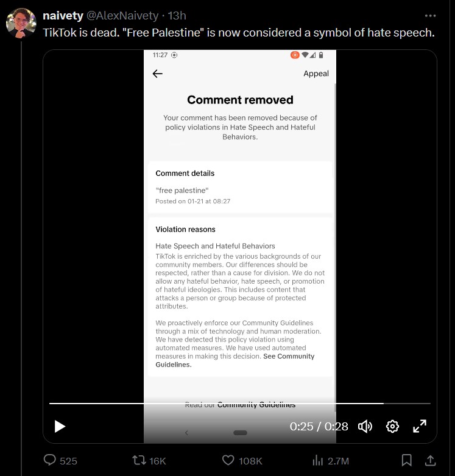Click the video timestamp 0:25 / 0:28

pyautogui.click(x=319, y=426)
